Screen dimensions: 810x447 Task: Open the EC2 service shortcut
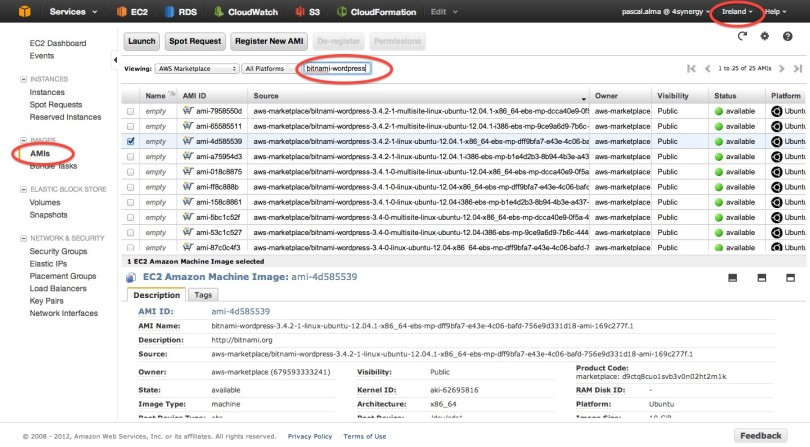[132, 11]
